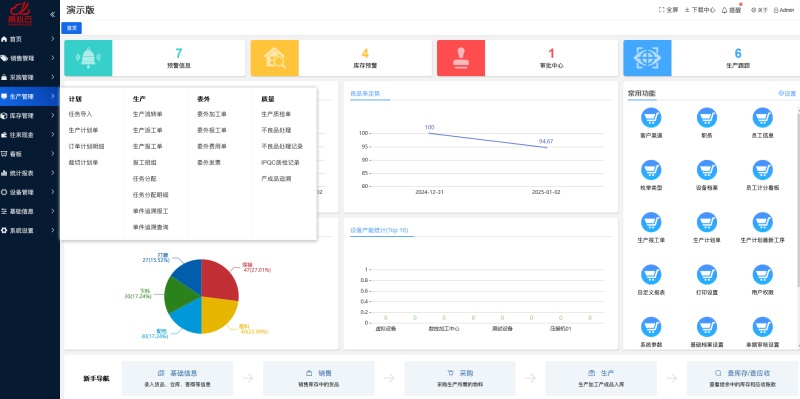Collapse sidebar with the double-chevron icon
800x399 pixels.
pyautogui.click(x=53, y=14)
